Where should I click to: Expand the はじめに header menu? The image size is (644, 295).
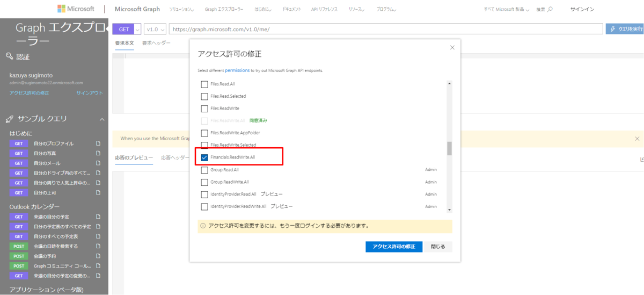(x=262, y=10)
